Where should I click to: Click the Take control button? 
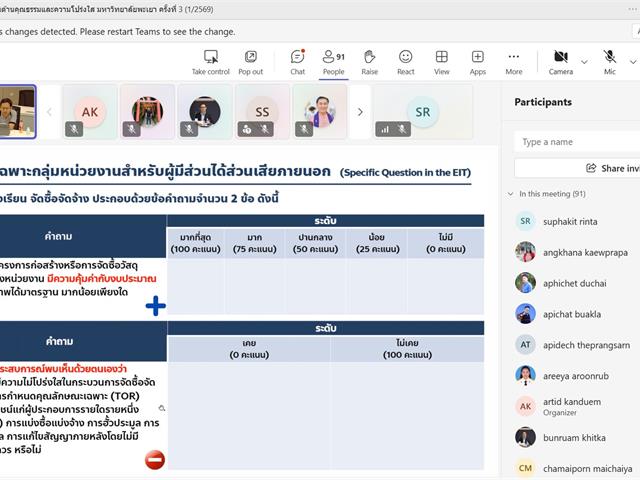point(211,62)
